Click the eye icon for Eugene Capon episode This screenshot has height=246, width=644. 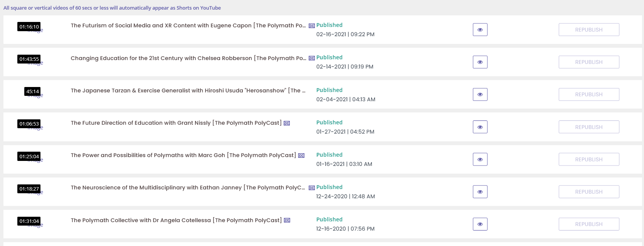point(480,30)
